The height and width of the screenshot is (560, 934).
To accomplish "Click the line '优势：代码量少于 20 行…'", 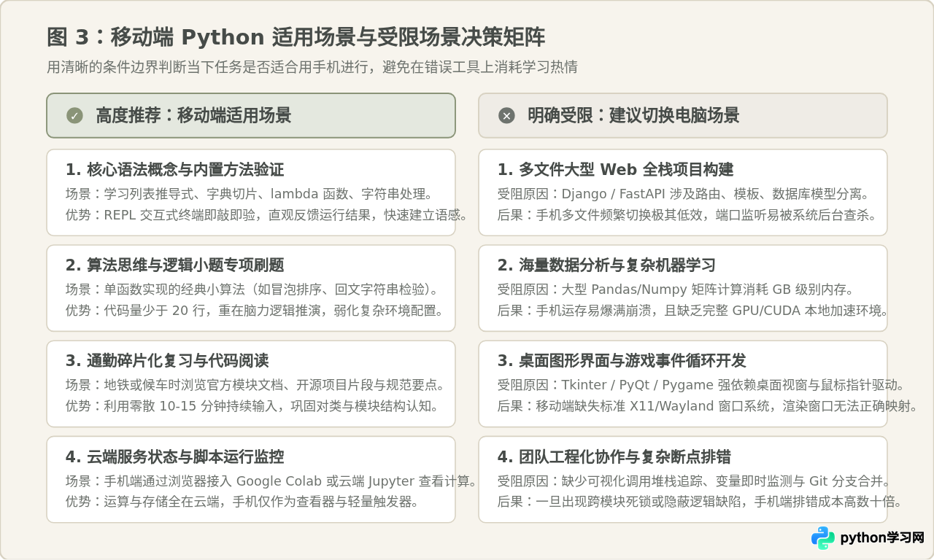I will click(x=255, y=311).
